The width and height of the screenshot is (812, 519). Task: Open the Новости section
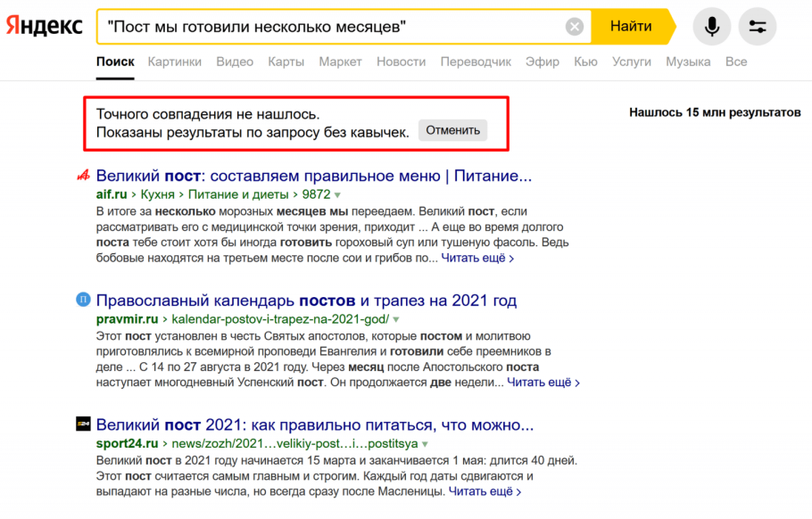click(401, 62)
